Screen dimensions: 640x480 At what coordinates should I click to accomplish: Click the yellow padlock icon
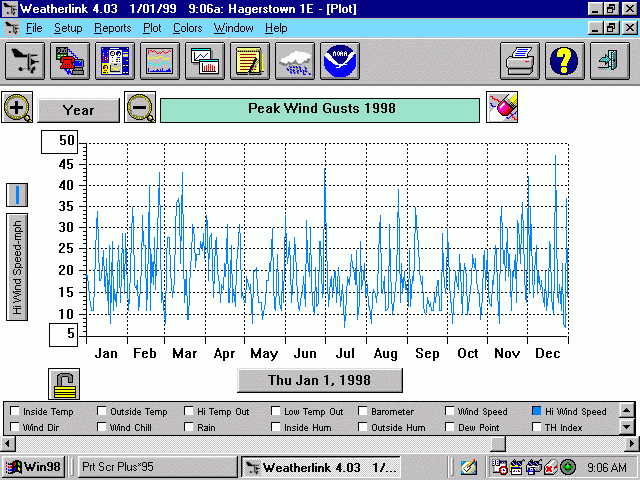[x=64, y=384]
